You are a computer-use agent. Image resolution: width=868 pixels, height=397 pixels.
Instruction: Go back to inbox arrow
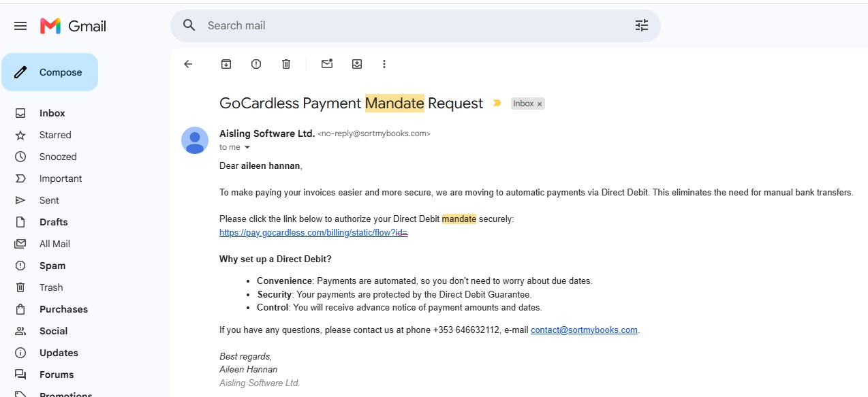click(x=189, y=64)
